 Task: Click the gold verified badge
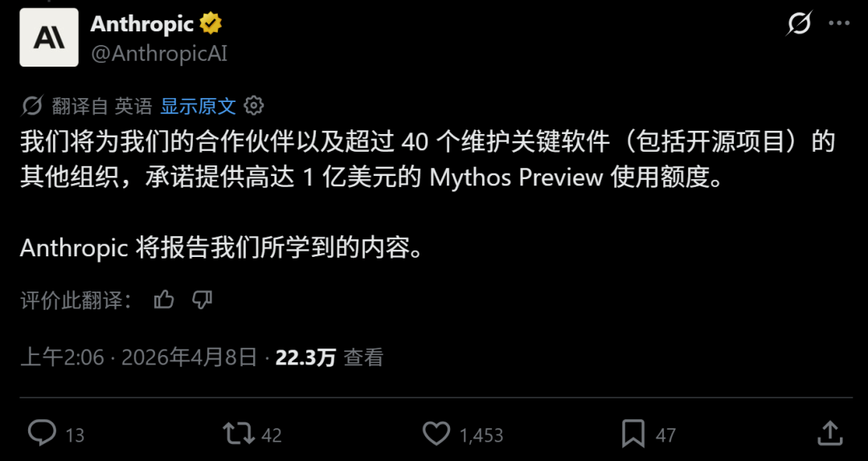coord(211,24)
